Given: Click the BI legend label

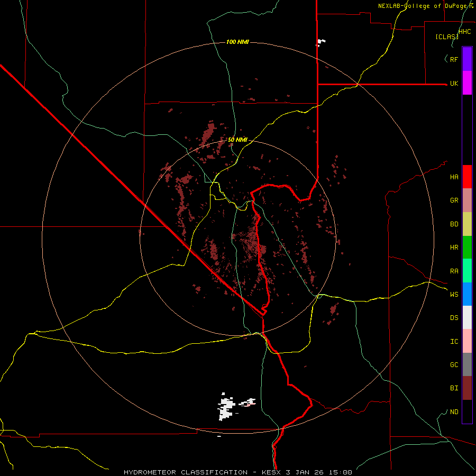Looking at the screenshot, I should pos(454,388).
